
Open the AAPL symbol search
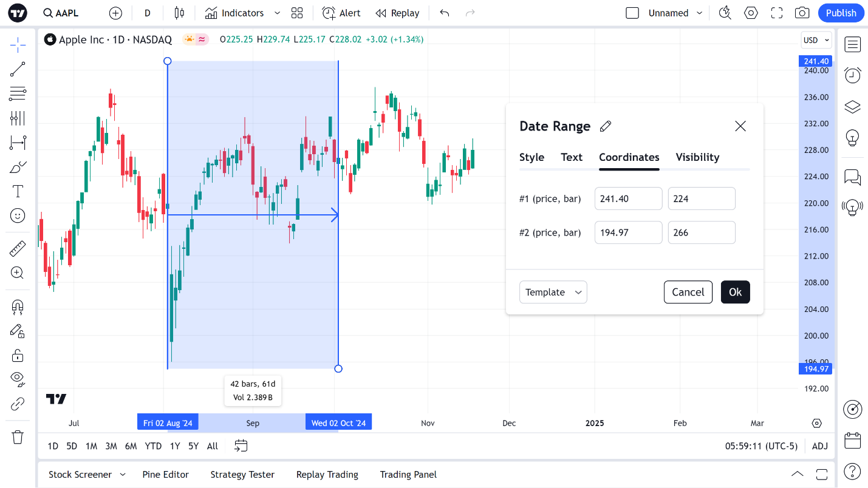(x=61, y=13)
